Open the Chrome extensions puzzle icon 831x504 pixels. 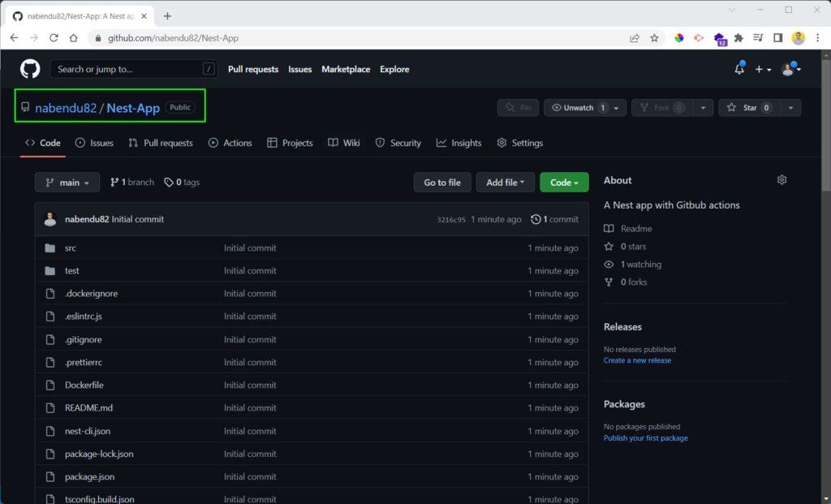tap(738, 37)
